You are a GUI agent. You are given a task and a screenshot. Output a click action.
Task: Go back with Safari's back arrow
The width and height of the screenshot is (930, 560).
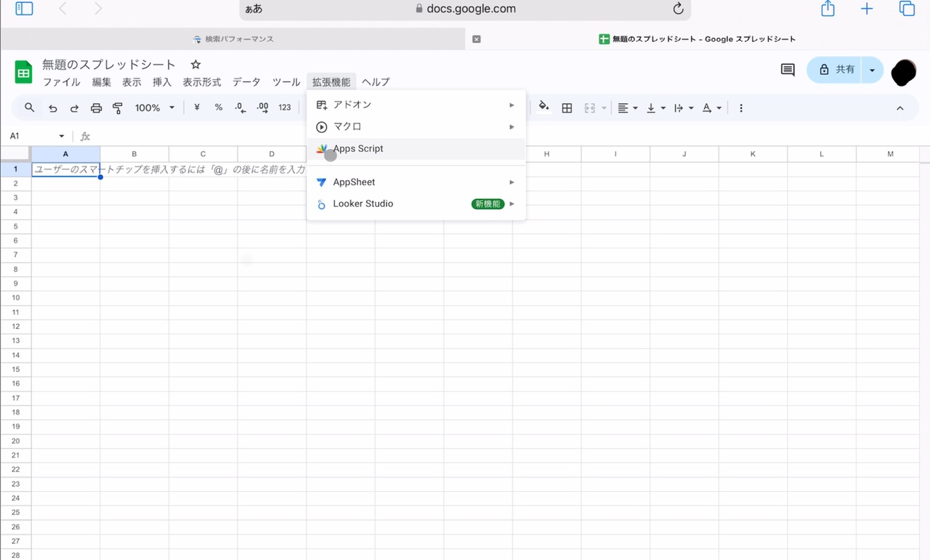[x=62, y=9]
